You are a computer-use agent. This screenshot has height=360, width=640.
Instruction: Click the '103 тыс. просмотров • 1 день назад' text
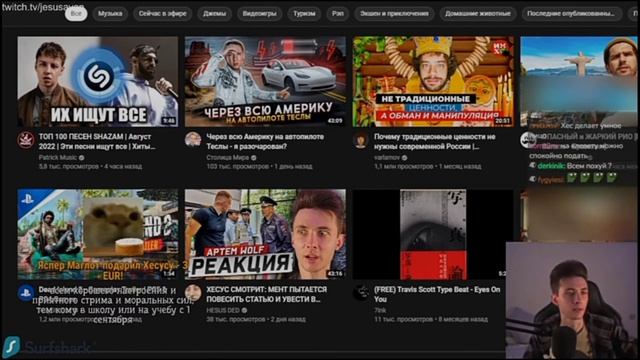tap(259, 166)
